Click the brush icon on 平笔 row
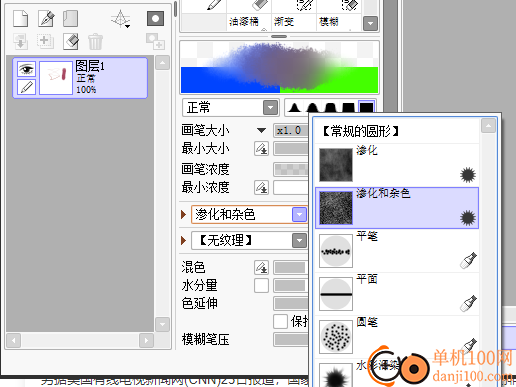The height and width of the screenshot is (387, 516). click(468, 261)
